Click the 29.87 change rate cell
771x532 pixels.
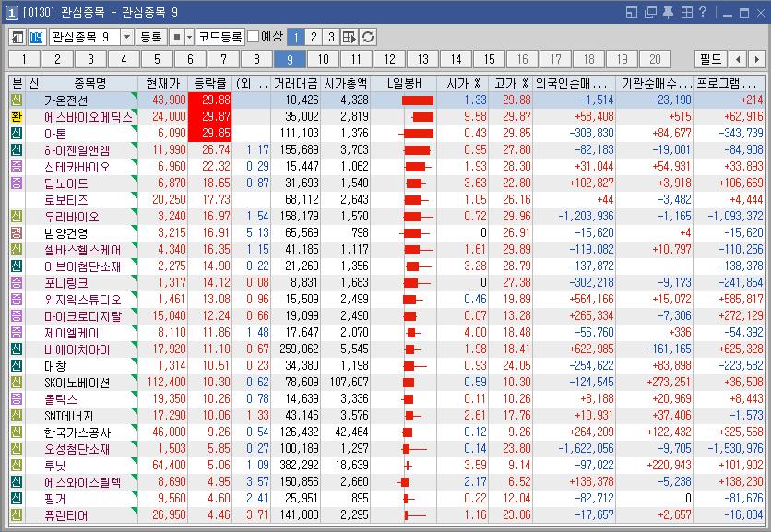tap(210, 116)
